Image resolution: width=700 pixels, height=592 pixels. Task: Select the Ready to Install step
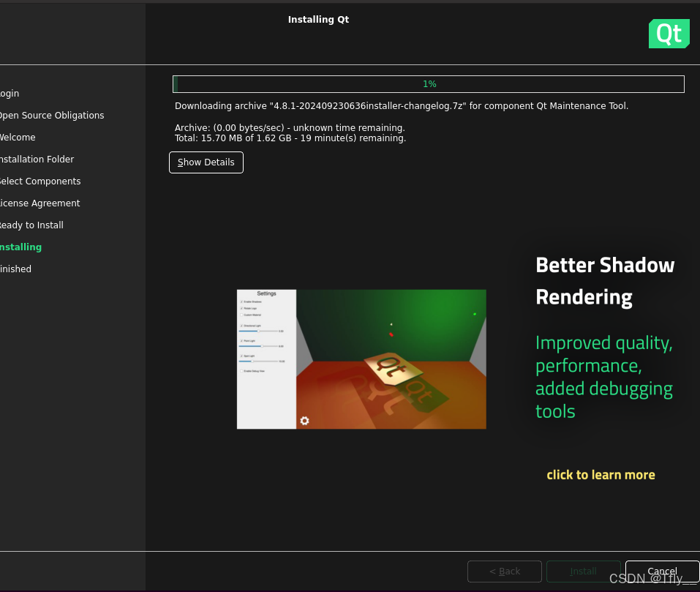click(31, 225)
